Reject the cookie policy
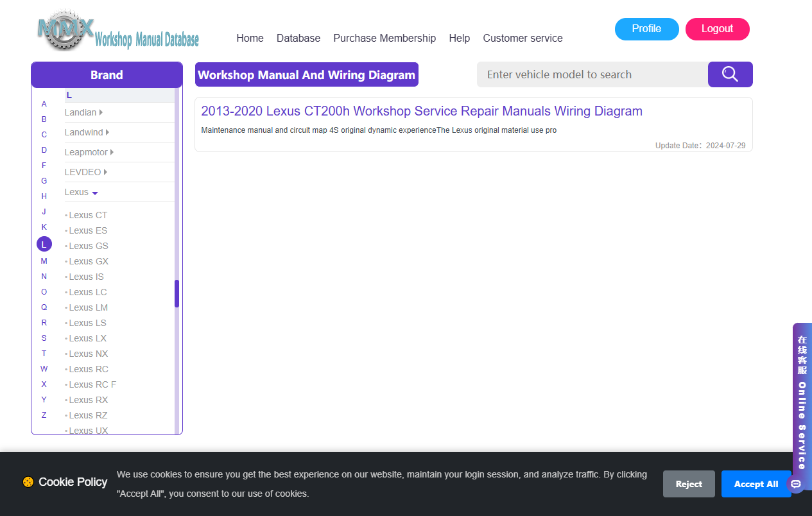812x516 pixels. (689, 484)
